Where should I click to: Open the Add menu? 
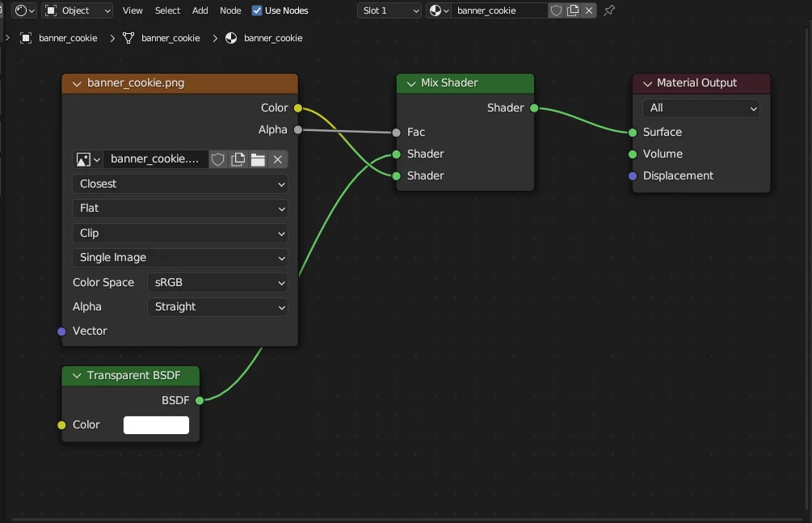point(200,11)
